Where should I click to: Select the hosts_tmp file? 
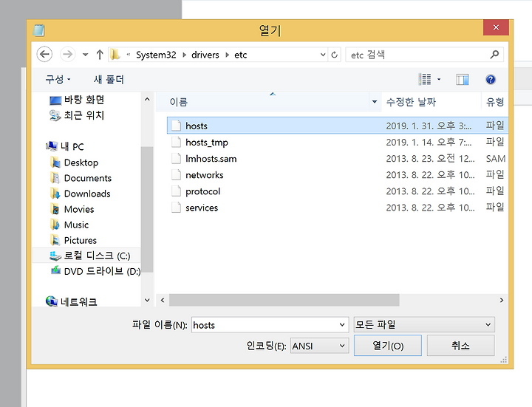pos(338,142)
